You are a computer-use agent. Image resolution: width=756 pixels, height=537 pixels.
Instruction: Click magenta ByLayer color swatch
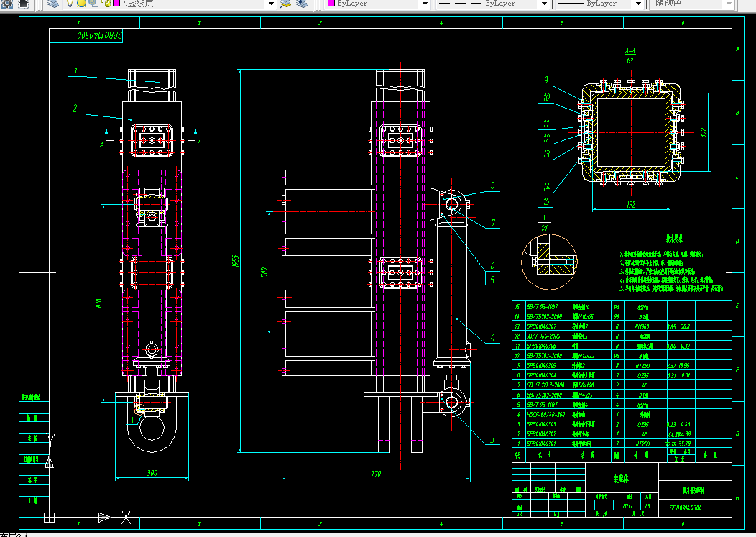coord(331,3)
